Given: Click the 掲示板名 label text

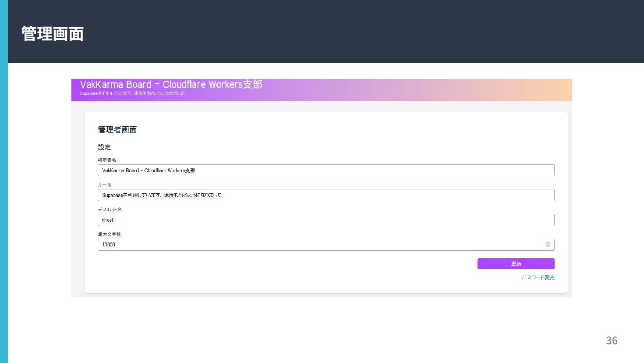Looking at the screenshot, I should coord(107,160).
